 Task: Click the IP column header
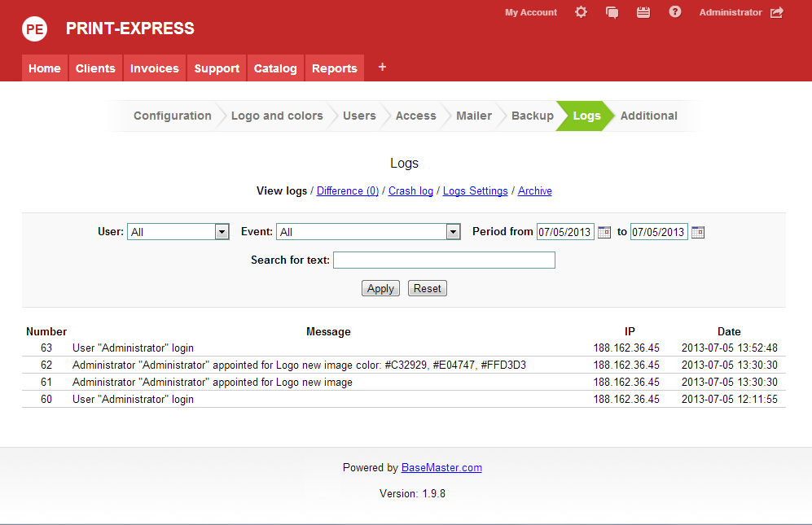tap(630, 331)
